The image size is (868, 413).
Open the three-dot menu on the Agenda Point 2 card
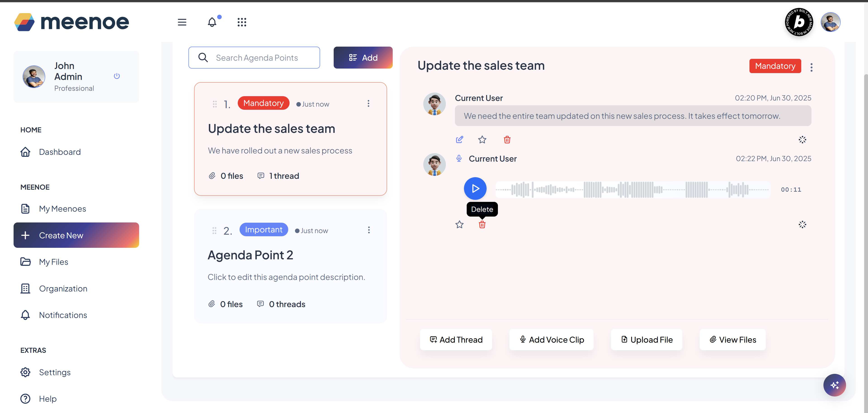tap(369, 230)
